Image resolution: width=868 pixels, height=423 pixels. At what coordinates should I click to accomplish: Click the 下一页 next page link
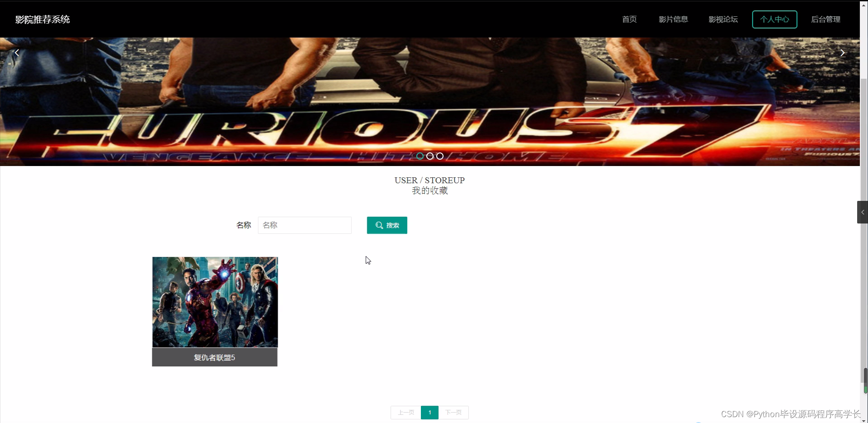point(453,412)
